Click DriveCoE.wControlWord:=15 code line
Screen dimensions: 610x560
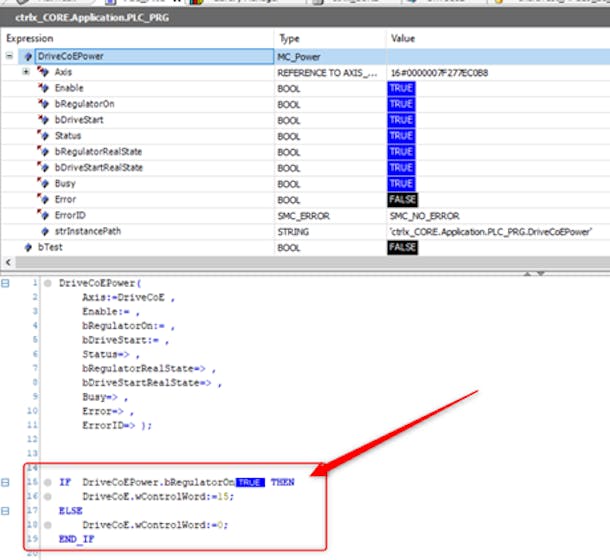pos(158,497)
